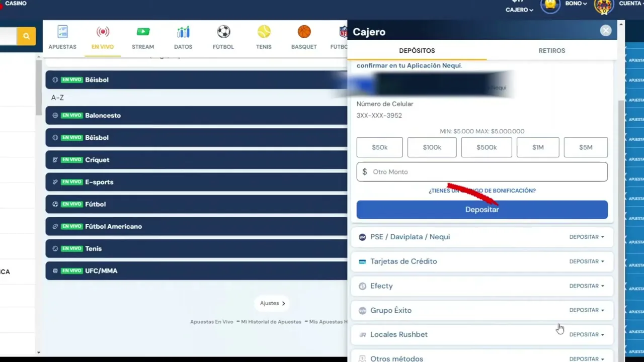Click the Grupo Éxito payment method icon
Viewport: 644px width, 362px height.
[362, 311]
